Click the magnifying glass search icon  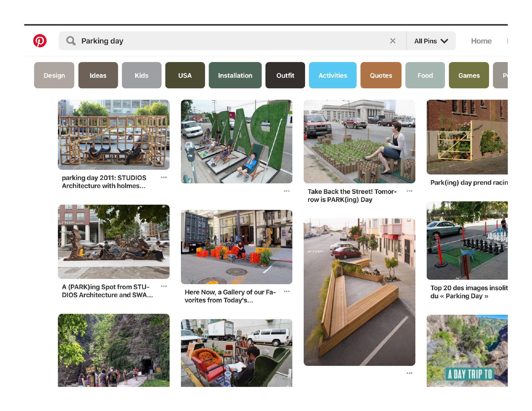tap(71, 41)
